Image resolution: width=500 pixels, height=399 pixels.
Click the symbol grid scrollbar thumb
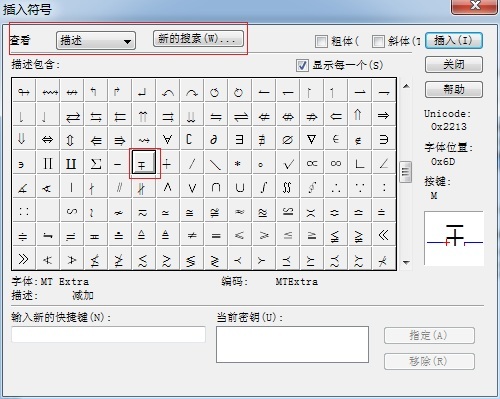coord(406,172)
